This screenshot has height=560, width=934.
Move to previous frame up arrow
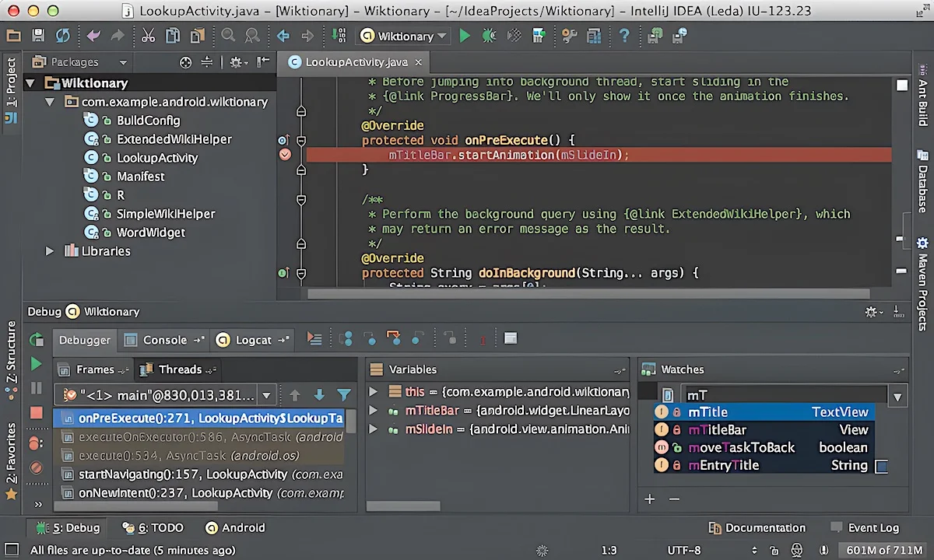(x=295, y=395)
